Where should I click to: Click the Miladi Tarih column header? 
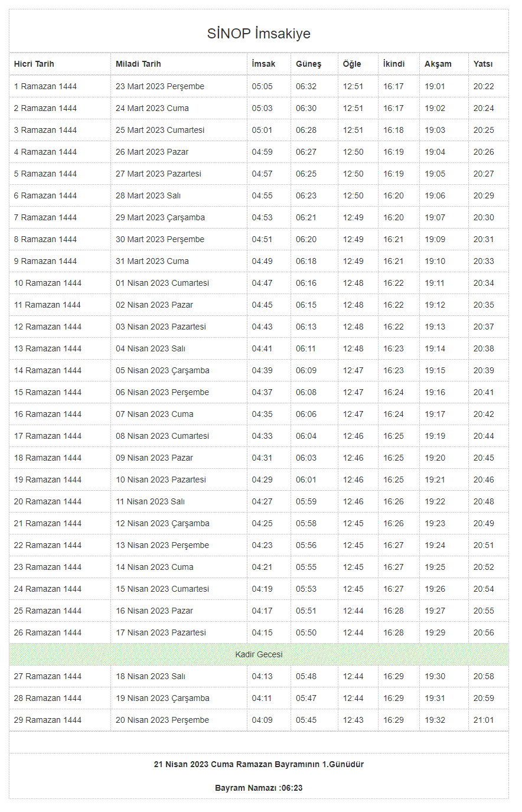138,64
